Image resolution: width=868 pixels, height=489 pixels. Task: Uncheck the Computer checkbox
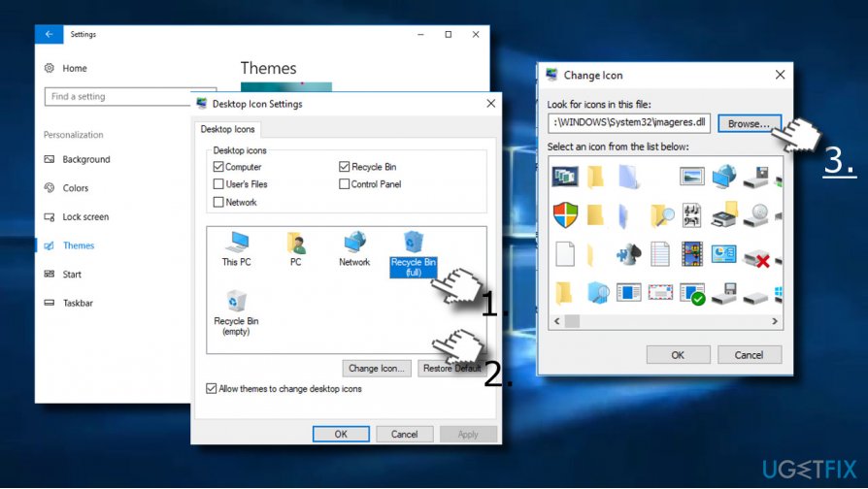coord(218,167)
